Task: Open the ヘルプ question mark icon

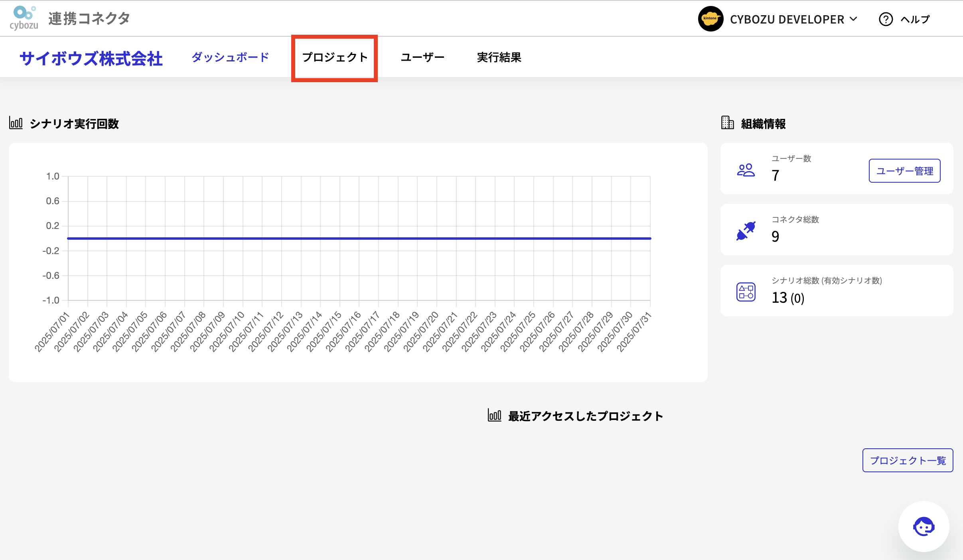Action: (886, 19)
